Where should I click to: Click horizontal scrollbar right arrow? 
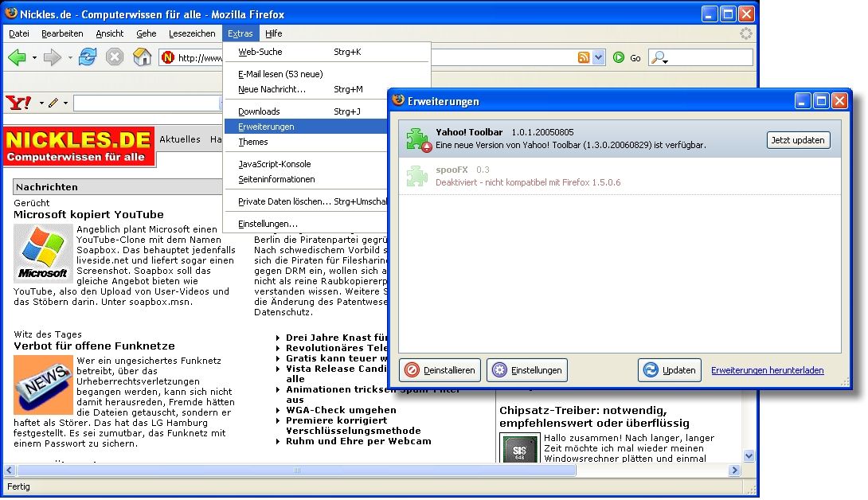coord(734,470)
